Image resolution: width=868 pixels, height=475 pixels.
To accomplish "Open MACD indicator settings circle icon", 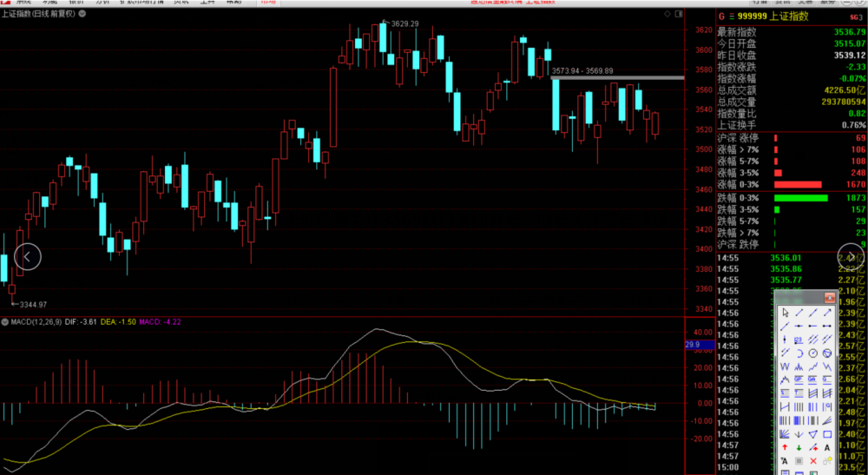I will click(5, 321).
